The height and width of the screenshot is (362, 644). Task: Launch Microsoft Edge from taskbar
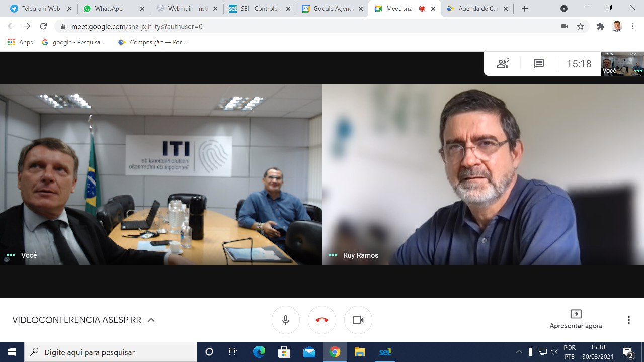click(x=259, y=352)
